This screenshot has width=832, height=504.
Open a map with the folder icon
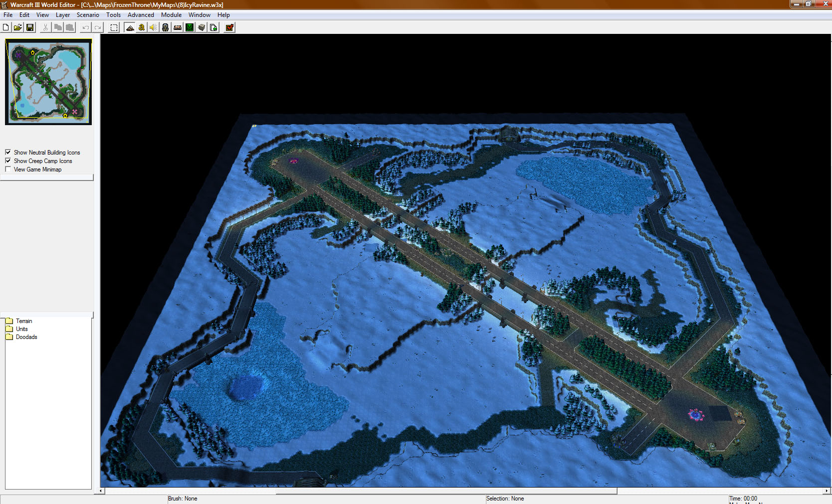18,27
